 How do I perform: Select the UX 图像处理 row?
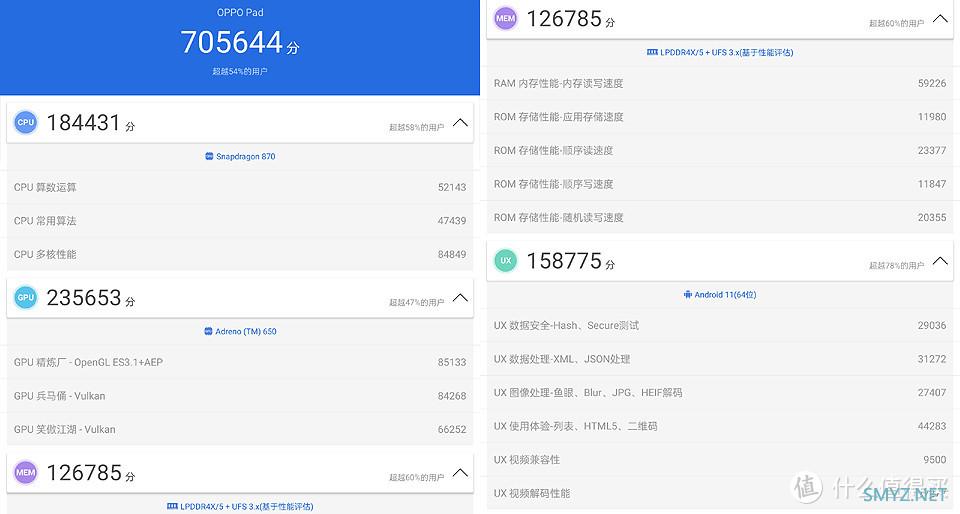tap(720, 393)
